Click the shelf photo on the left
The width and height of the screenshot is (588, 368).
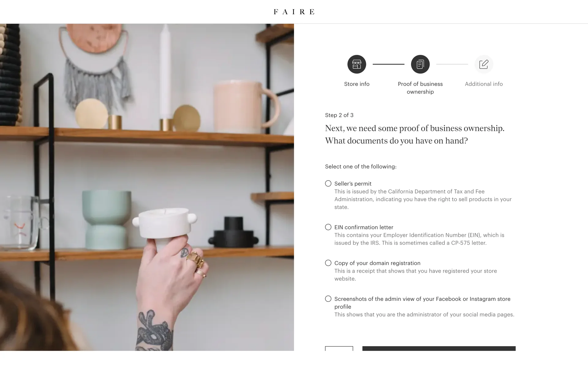[x=147, y=187]
